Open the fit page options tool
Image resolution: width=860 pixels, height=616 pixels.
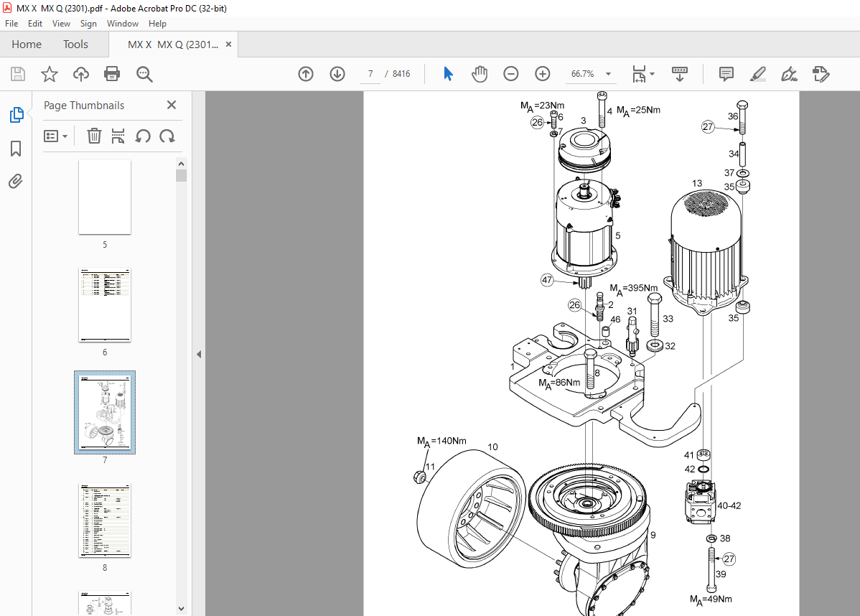point(642,74)
